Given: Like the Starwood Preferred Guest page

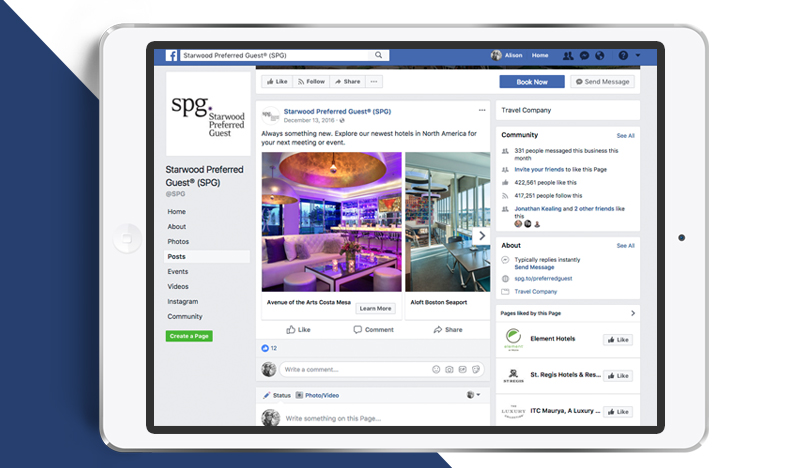Looking at the screenshot, I should coord(277,82).
